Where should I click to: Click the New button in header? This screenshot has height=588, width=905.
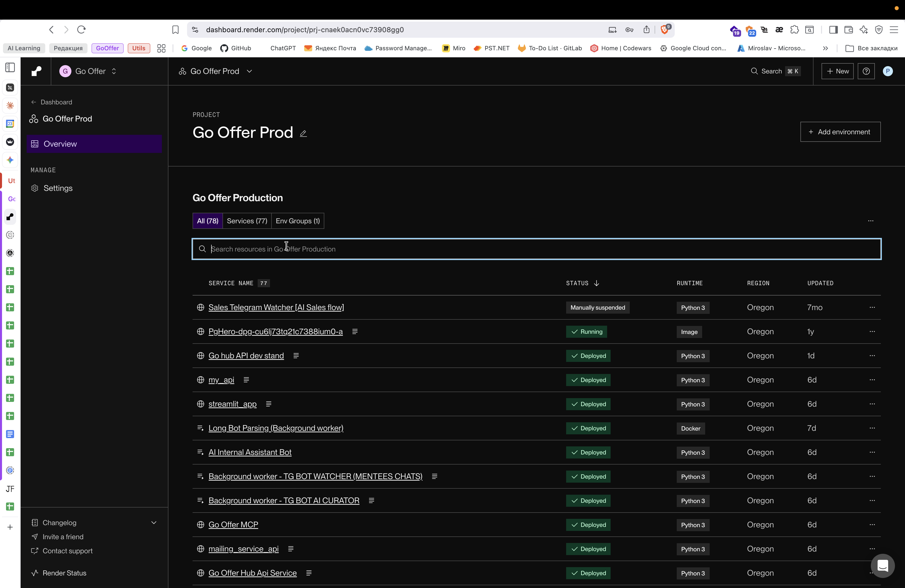pyautogui.click(x=837, y=71)
